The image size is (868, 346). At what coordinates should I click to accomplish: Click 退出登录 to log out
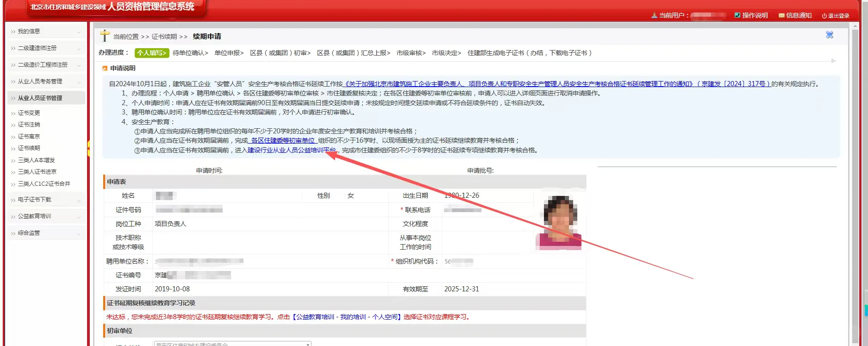coord(836,16)
